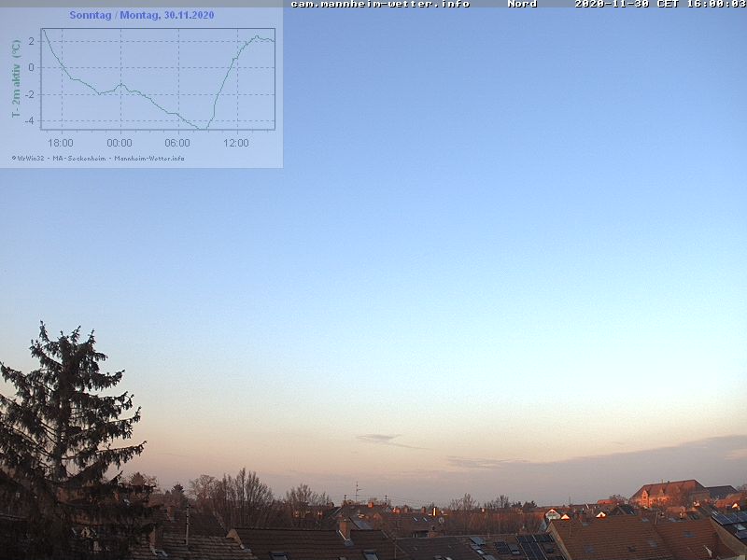Click the chart title 'Sonntag / Montag, 30.11.2020'
This screenshot has height=560, width=747.
point(142,16)
